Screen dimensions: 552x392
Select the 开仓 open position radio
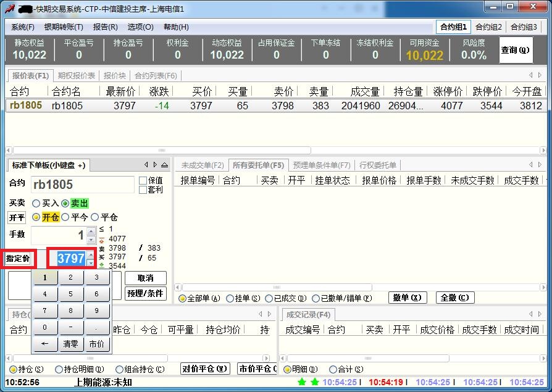coord(36,217)
